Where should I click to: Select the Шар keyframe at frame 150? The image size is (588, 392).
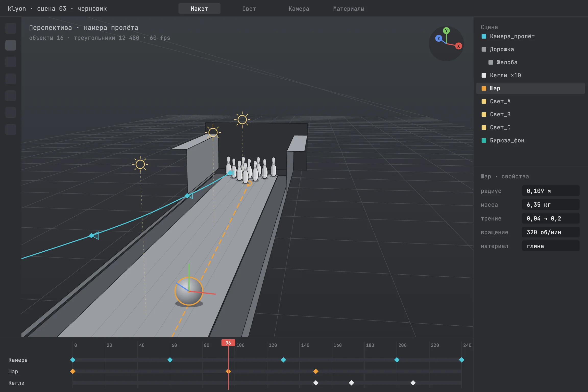tap(316, 371)
